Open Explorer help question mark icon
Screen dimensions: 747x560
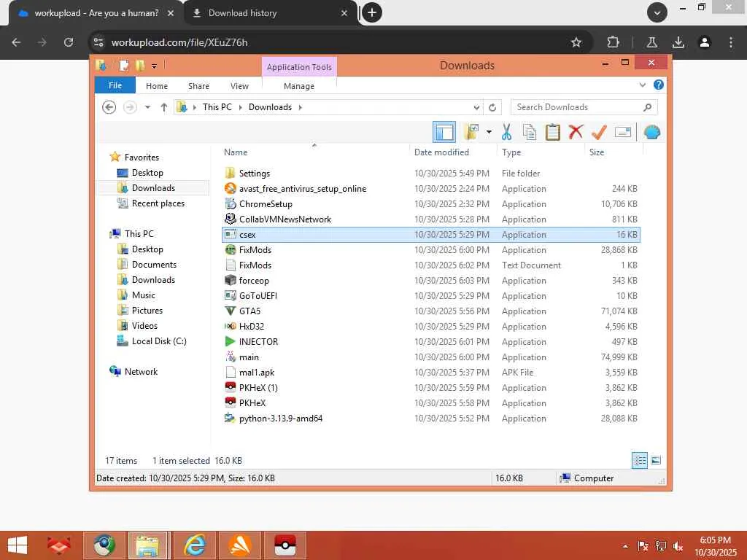pos(659,85)
